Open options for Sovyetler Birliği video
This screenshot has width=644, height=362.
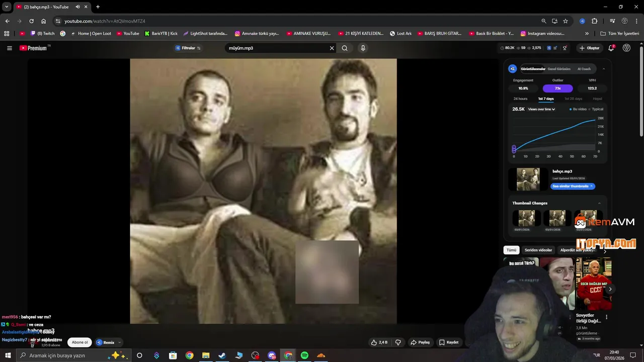click(x=606, y=317)
